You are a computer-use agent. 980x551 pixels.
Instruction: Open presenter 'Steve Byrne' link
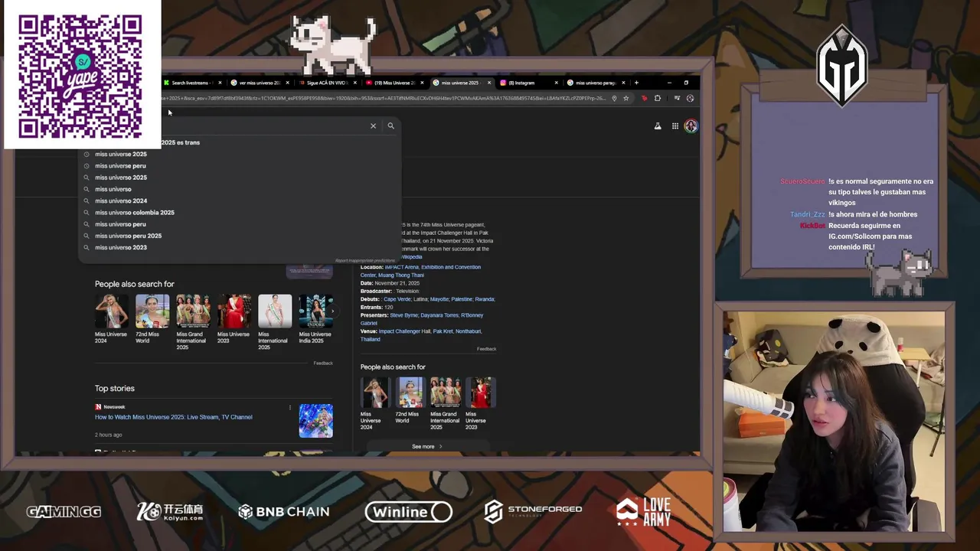click(x=403, y=315)
